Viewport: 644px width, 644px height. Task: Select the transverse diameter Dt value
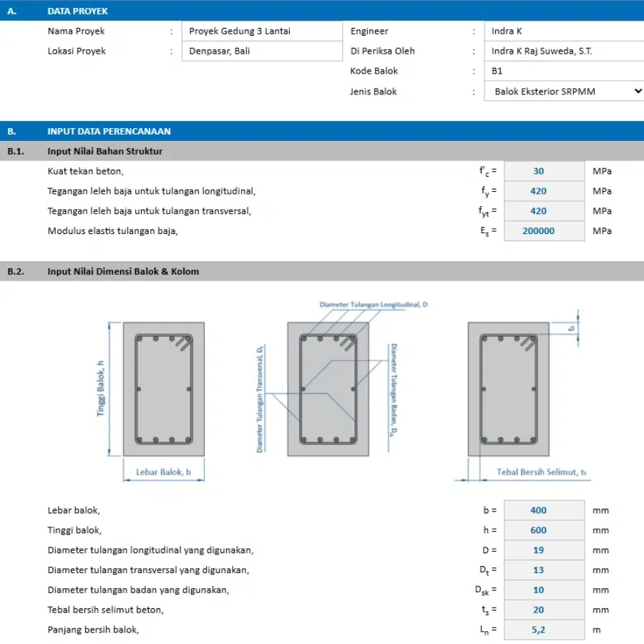(545, 570)
